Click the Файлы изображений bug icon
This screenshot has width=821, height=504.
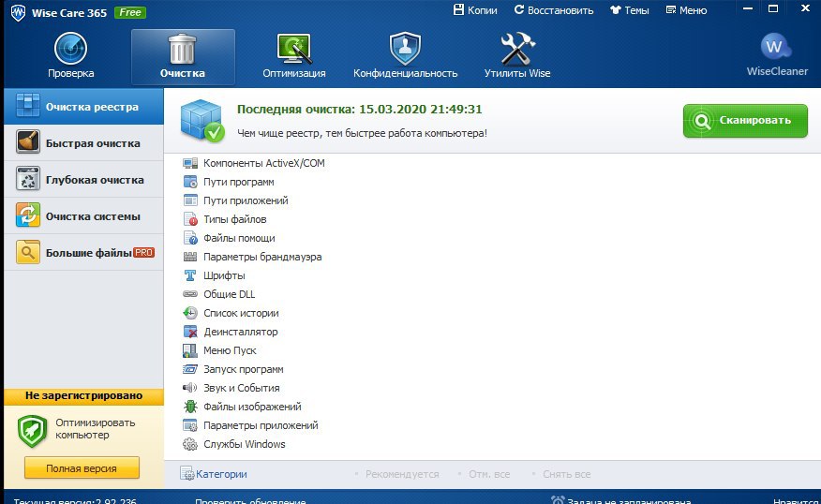(190, 407)
